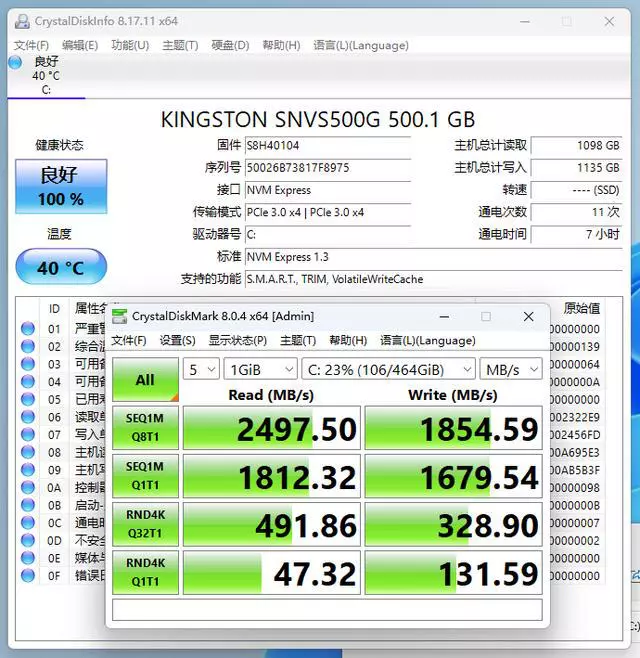This screenshot has width=640, height=658.
Task: Open CrystalDiskMark 语言(L)(Language) menu
Action: click(x=428, y=340)
